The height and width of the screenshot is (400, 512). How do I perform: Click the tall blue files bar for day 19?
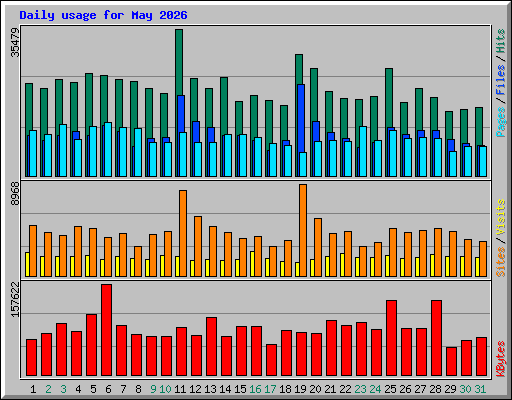click(x=301, y=118)
